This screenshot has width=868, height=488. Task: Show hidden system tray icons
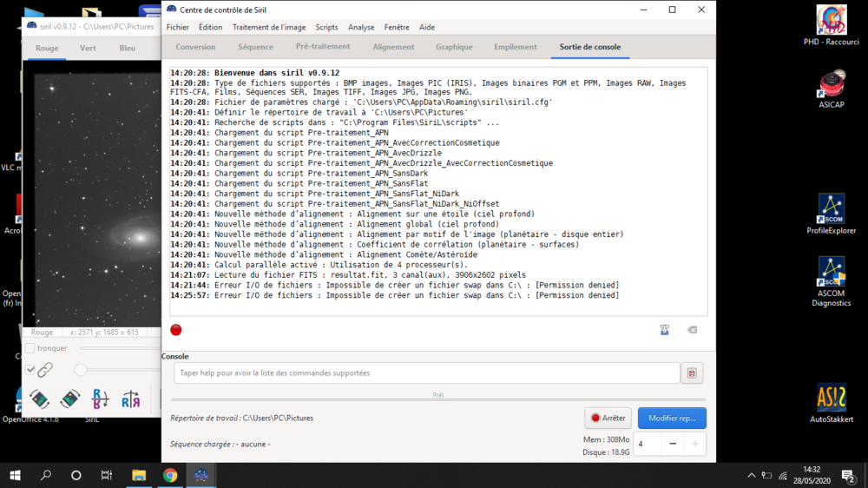[751, 475]
